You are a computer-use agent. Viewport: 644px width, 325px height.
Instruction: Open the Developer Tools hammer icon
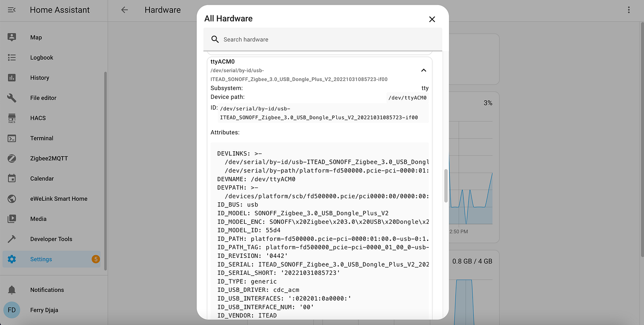(12, 239)
